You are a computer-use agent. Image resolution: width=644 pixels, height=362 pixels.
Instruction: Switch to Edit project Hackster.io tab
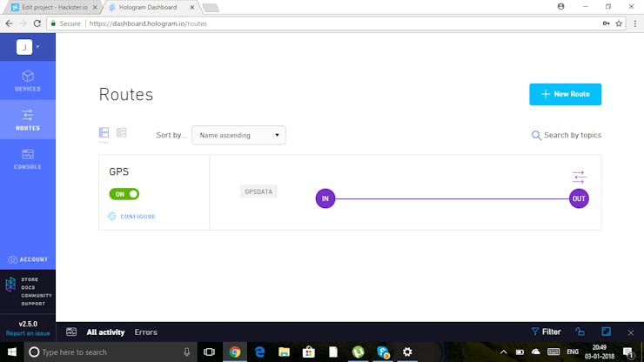coord(54,7)
